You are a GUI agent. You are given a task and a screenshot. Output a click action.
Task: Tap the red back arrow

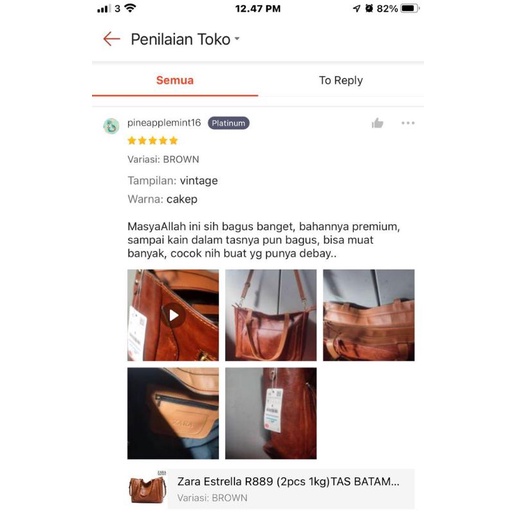[x=111, y=39]
